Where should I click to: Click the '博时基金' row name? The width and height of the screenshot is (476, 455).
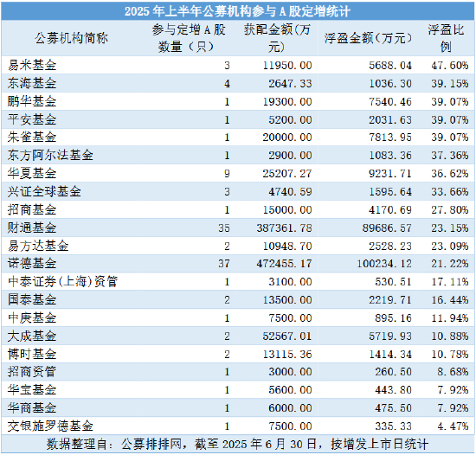click(x=32, y=355)
